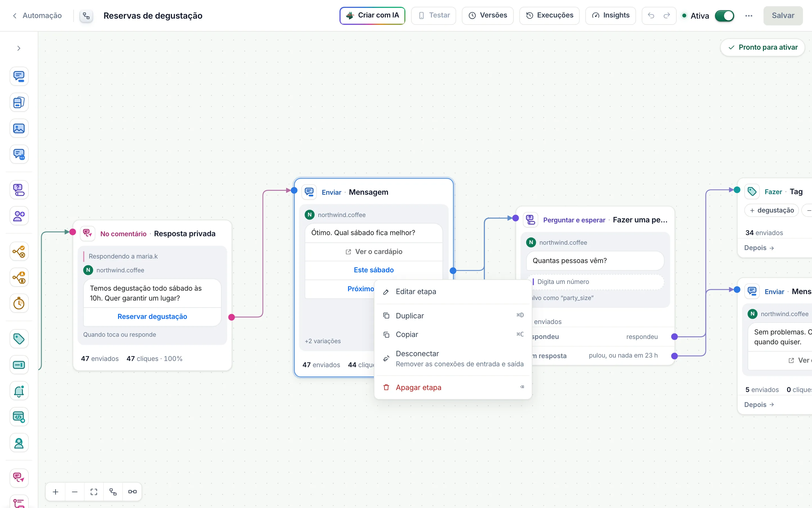Add a tag step from sidebar
Image resolution: width=812 pixels, height=508 pixels.
point(19,339)
